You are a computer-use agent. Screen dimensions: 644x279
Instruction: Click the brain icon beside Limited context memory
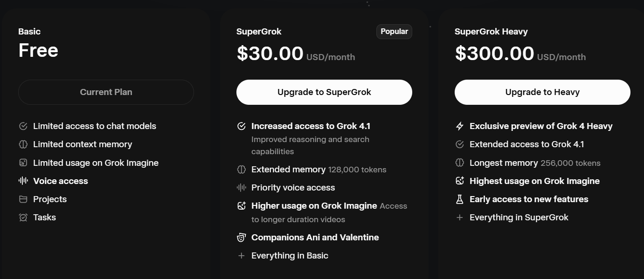(23, 144)
